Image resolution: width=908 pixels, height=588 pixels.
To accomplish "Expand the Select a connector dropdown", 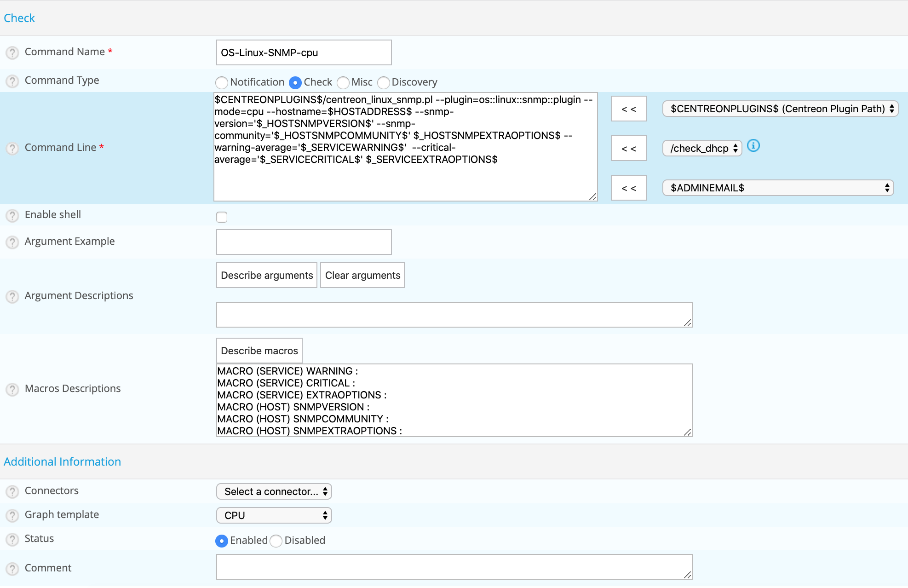I will (x=274, y=491).
